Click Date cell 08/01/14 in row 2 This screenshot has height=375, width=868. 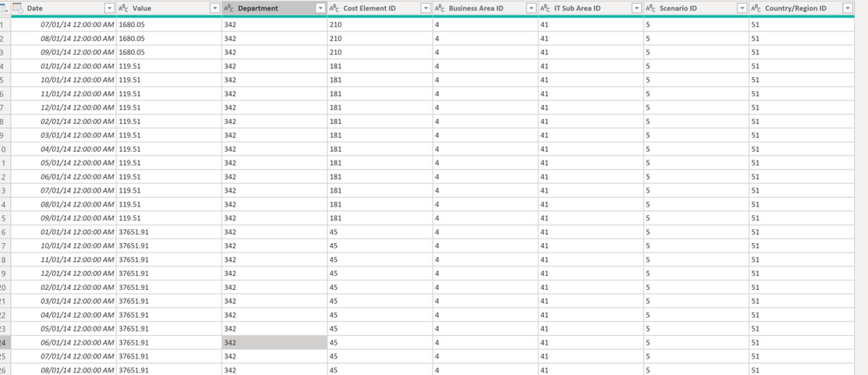click(63, 38)
